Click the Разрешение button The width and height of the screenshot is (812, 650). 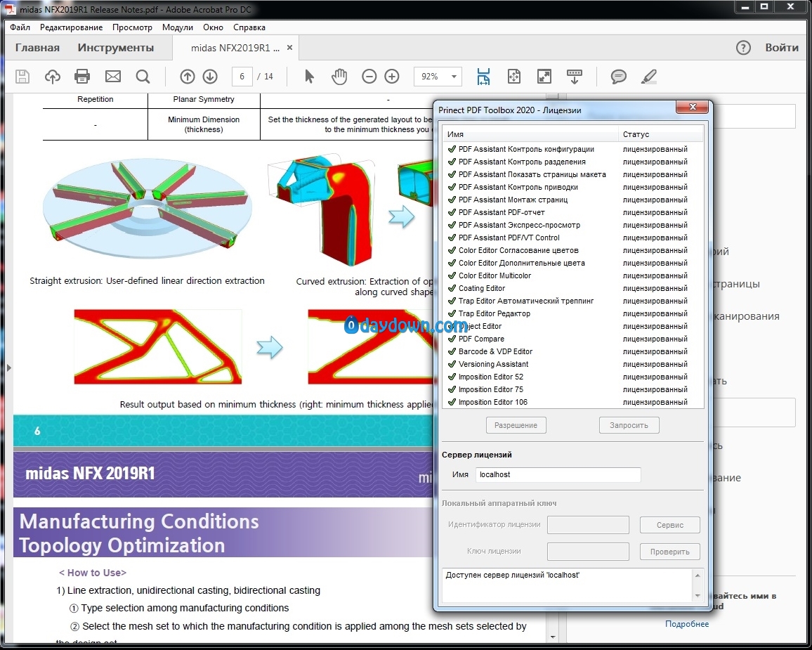pos(516,425)
